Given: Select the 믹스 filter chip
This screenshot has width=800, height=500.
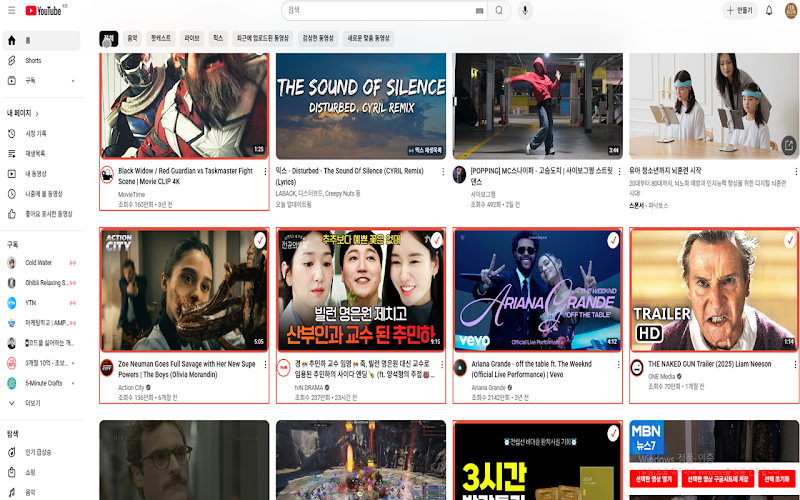Looking at the screenshot, I should click(x=218, y=39).
